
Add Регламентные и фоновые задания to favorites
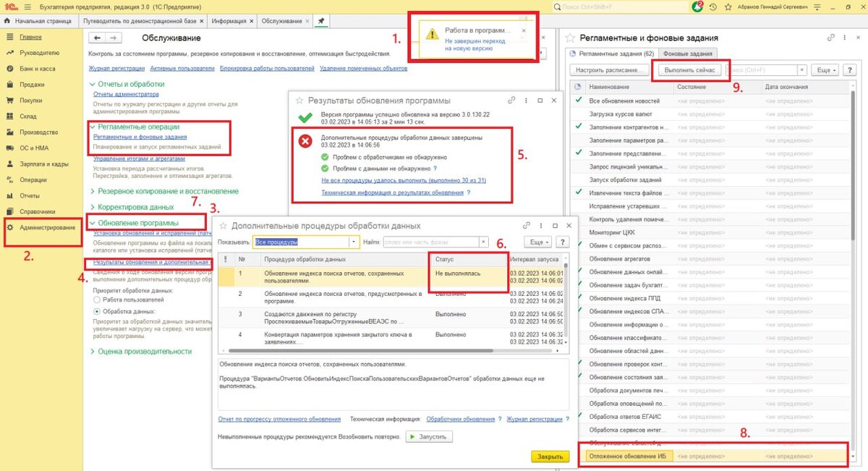[570, 38]
